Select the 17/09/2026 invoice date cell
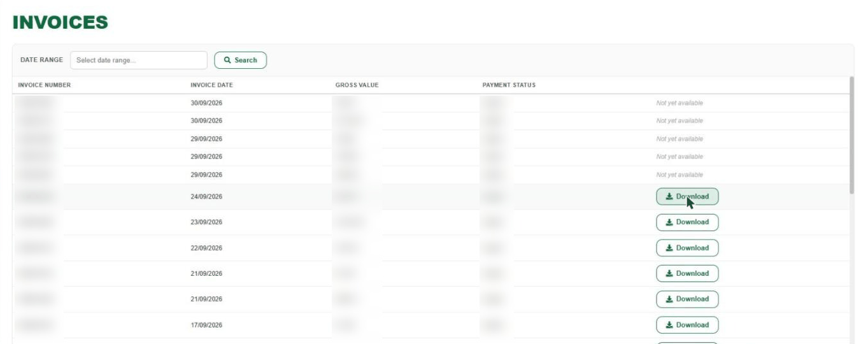 pyautogui.click(x=206, y=325)
